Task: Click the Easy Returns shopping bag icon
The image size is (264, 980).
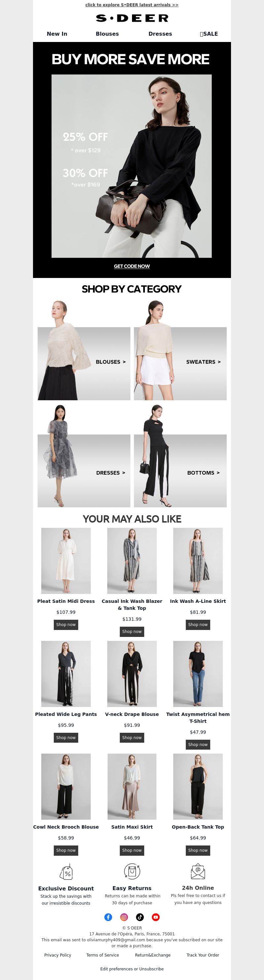Action: (x=132, y=871)
